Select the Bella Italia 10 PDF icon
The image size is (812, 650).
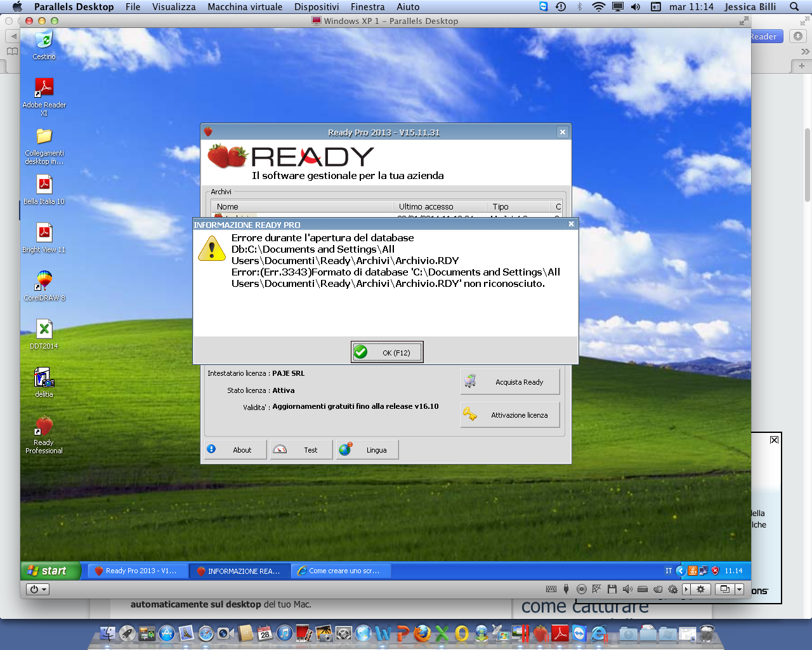coord(44,190)
